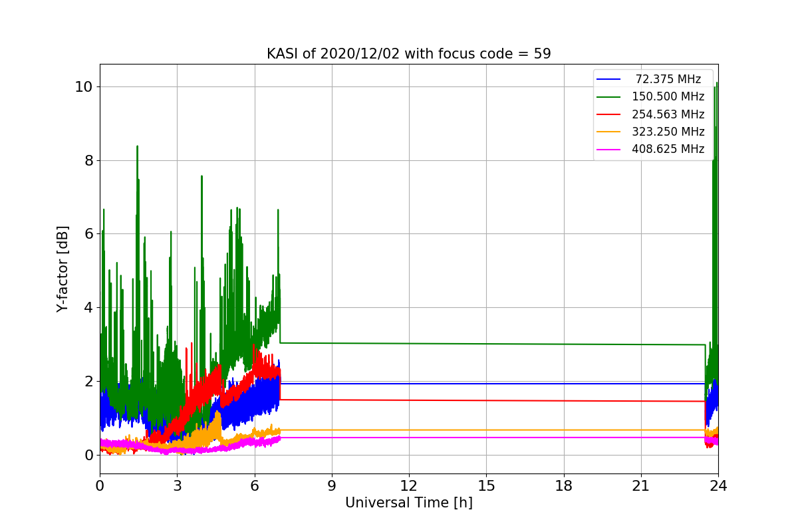The image size is (798, 532).
Task: Click x-axis tick label 21
Action: coord(641,485)
